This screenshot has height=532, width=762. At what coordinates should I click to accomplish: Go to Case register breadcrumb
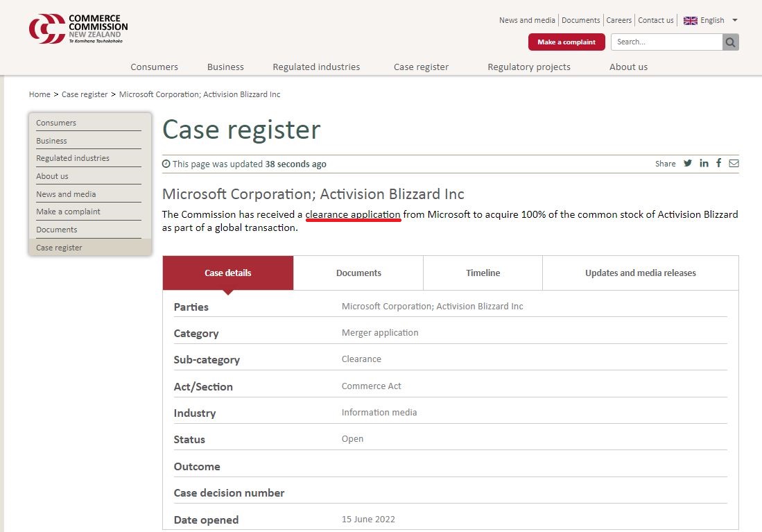[x=85, y=94]
